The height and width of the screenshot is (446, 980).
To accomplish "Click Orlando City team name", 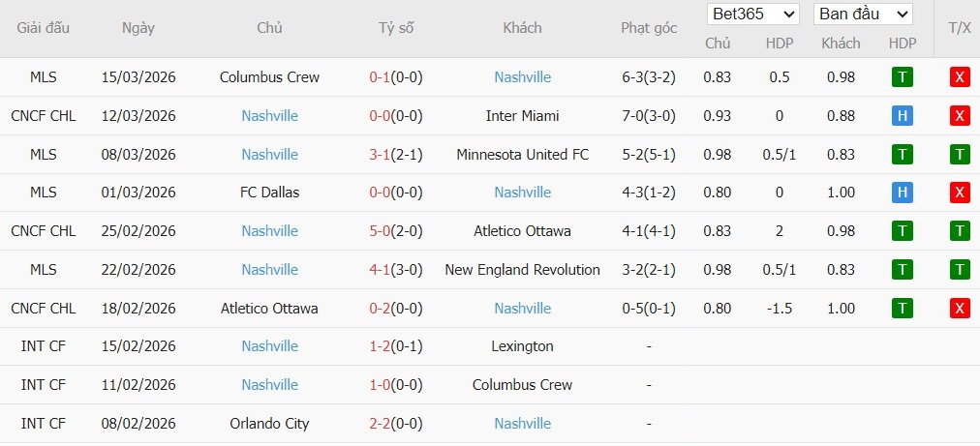I will [269, 424].
